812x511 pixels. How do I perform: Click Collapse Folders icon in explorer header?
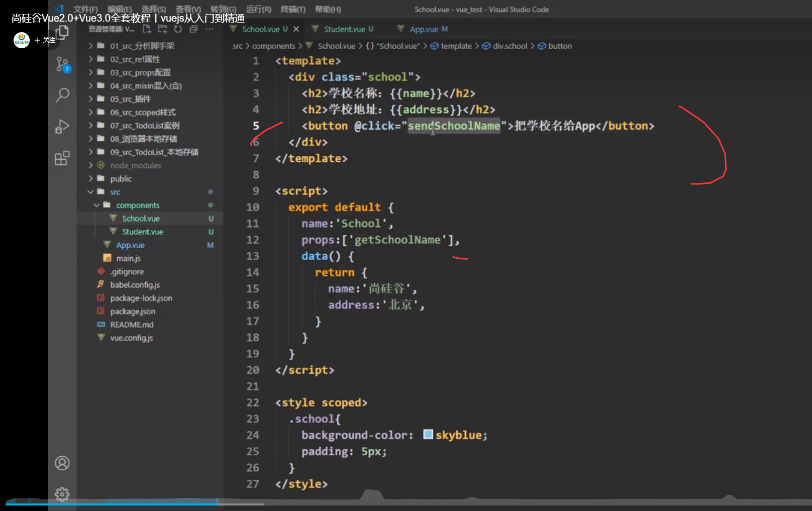pyautogui.click(x=193, y=29)
